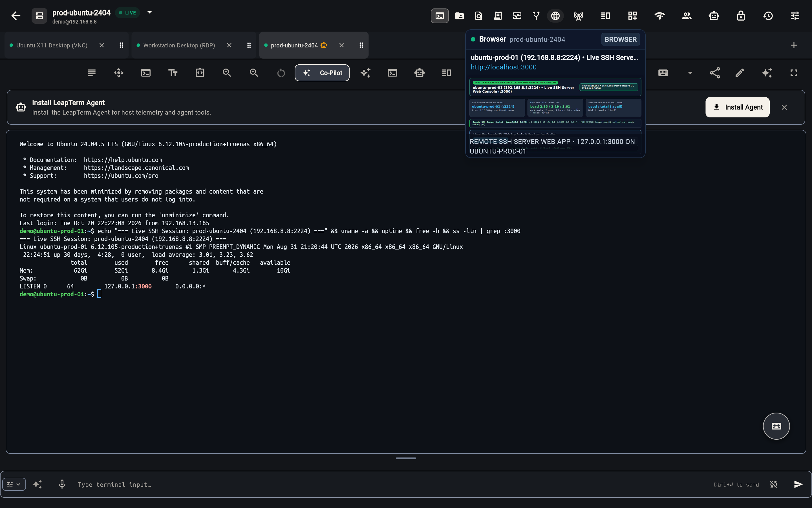
Task: Click the browser preview thumbnail
Action: (x=555, y=116)
